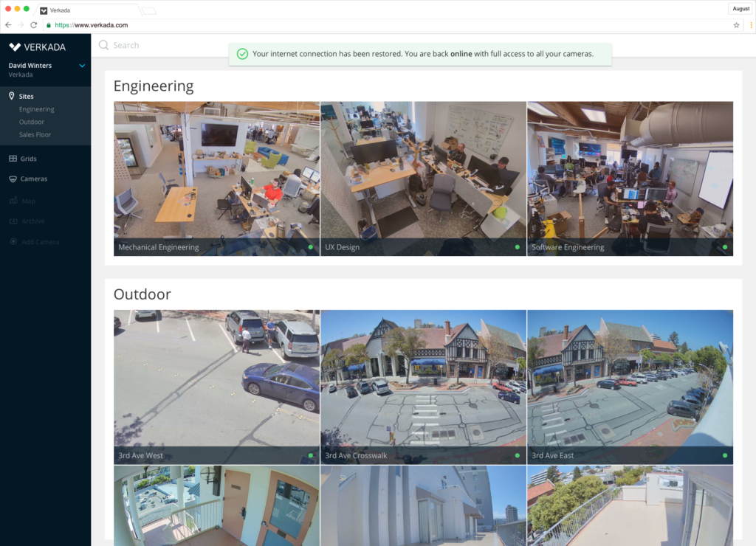Select Engineering site in sidebar
Viewport: 756px width, 546px height.
pyautogui.click(x=37, y=109)
